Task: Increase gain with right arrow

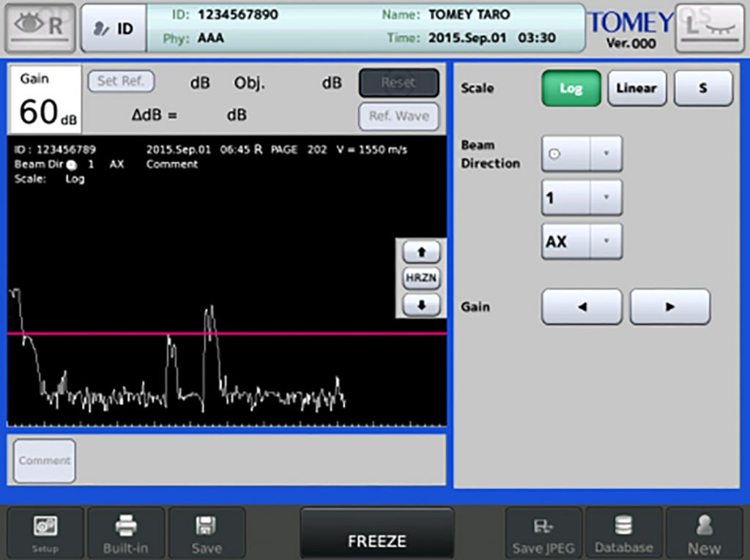Action: click(670, 307)
